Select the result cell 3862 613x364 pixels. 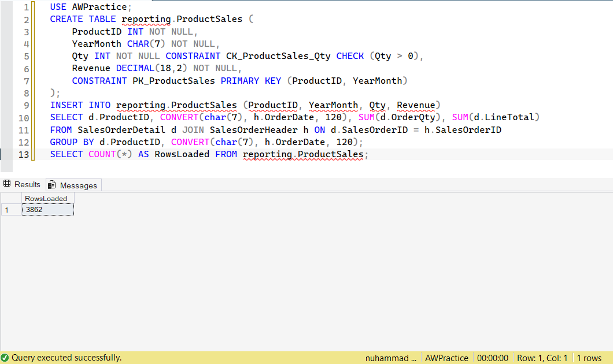pos(47,210)
